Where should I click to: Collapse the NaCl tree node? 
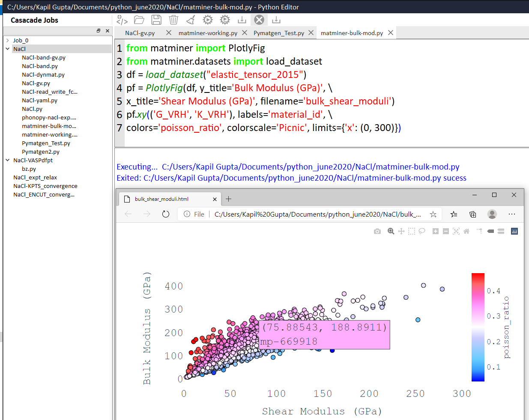click(x=7, y=49)
